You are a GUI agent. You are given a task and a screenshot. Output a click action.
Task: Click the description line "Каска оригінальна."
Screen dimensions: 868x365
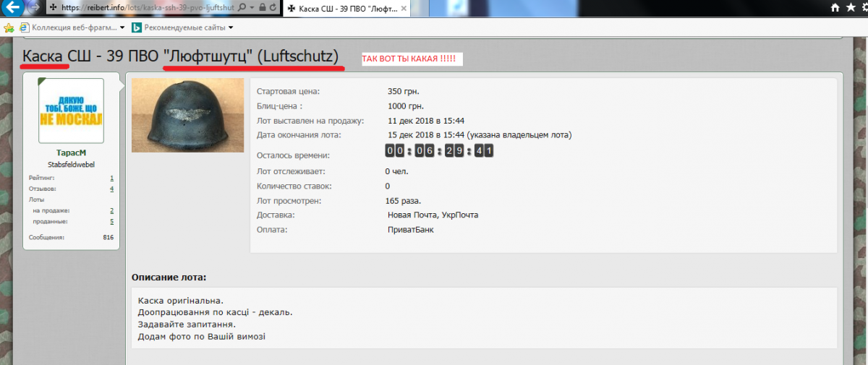pos(181,300)
